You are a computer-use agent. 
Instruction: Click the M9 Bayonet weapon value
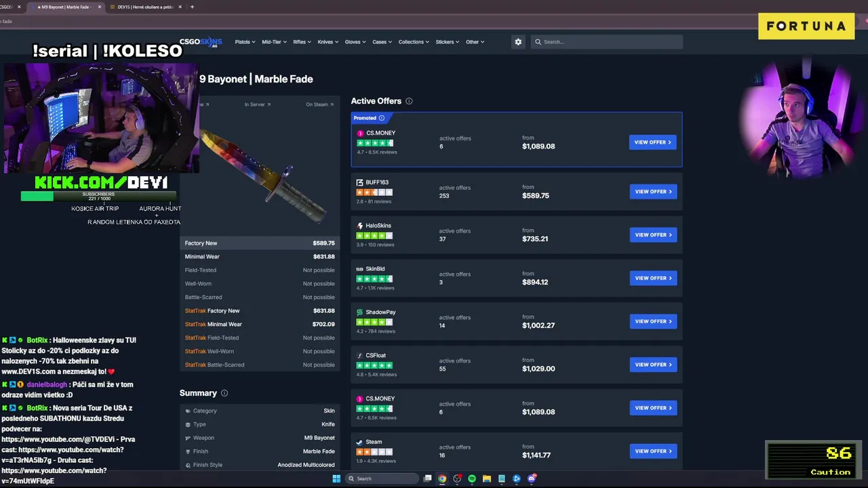point(319,438)
